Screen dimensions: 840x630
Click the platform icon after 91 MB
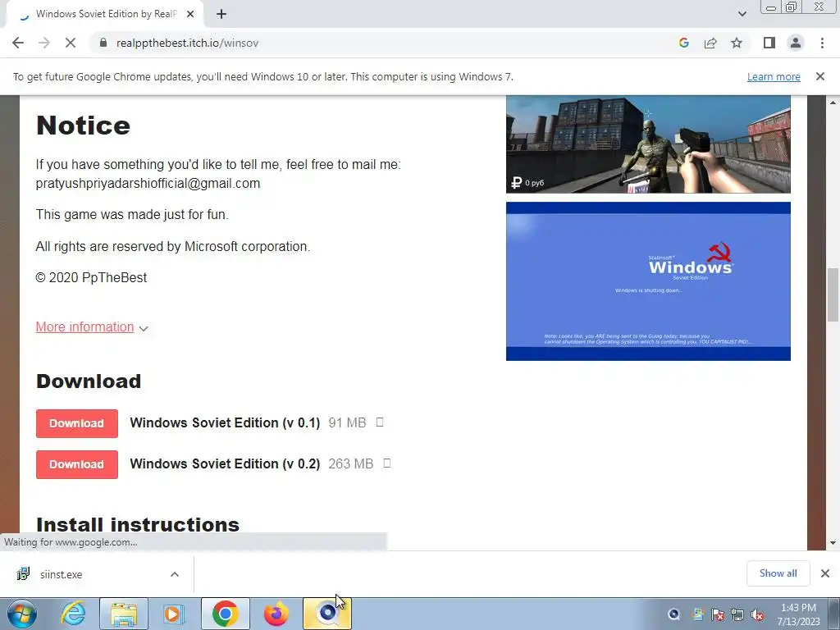pyautogui.click(x=380, y=422)
